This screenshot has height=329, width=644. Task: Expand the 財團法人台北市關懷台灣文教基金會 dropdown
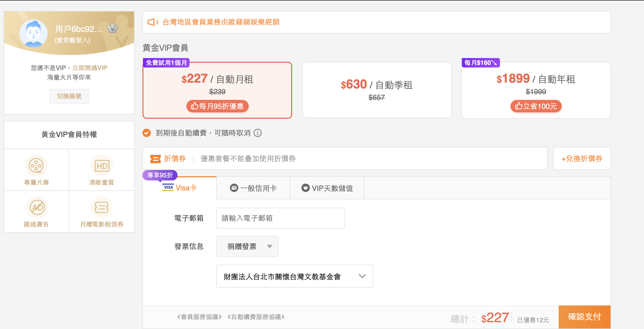[x=295, y=276]
